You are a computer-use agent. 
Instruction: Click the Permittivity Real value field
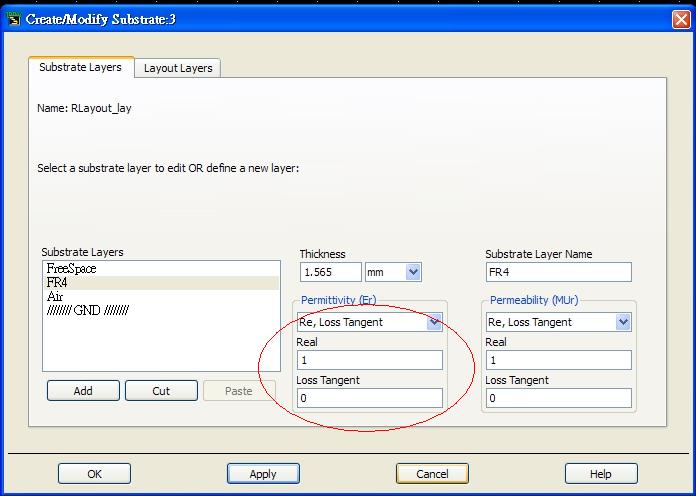pyautogui.click(x=370, y=360)
